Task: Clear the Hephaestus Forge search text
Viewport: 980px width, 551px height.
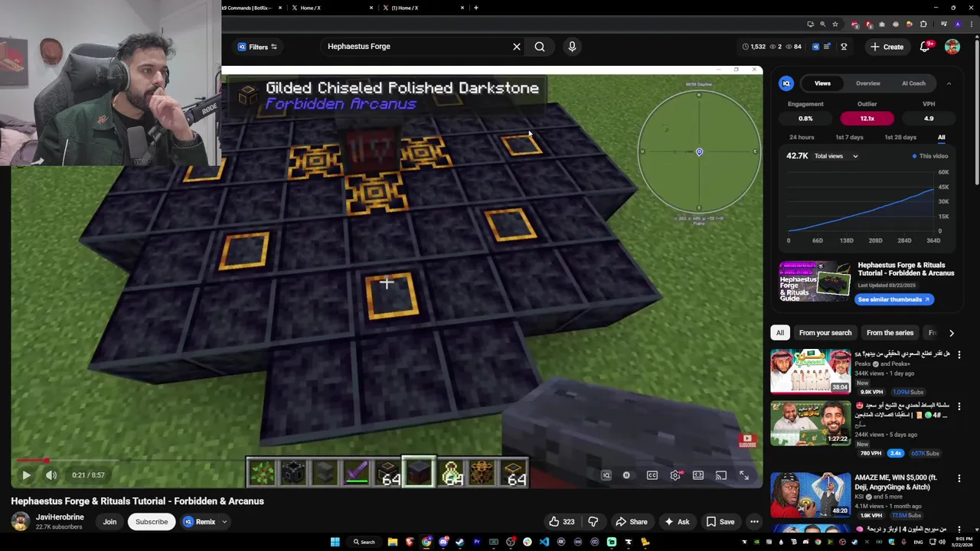Action: coord(517,47)
